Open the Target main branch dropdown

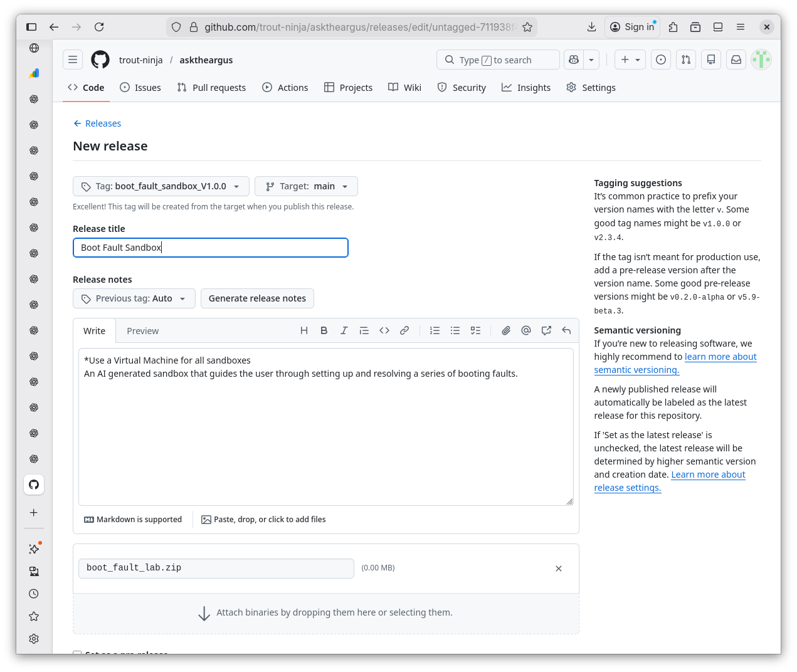pyautogui.click(x=306, y=186)
